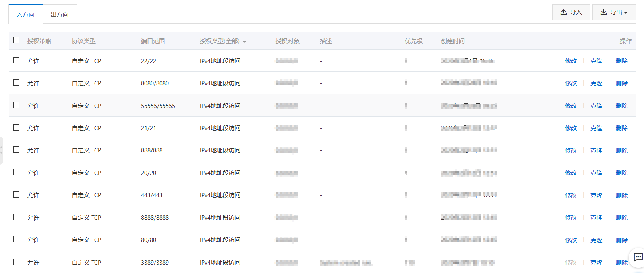The height and width of the screenshot is (273, 644).
Task: Toggle the select-all checkbox in header
Action: [x=16, y=40]
